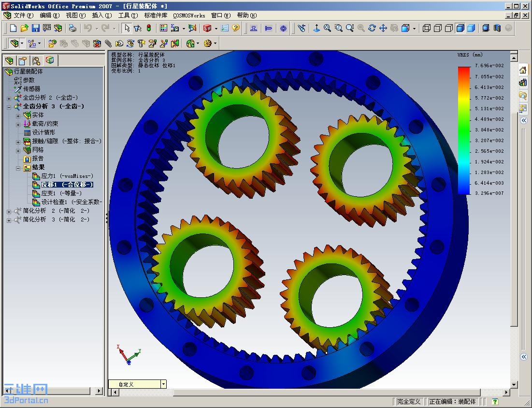The height and width of the screenshot is (408, 532).
Task: Activate the Select arrow cursor tool
Action: tap(127, 28)
